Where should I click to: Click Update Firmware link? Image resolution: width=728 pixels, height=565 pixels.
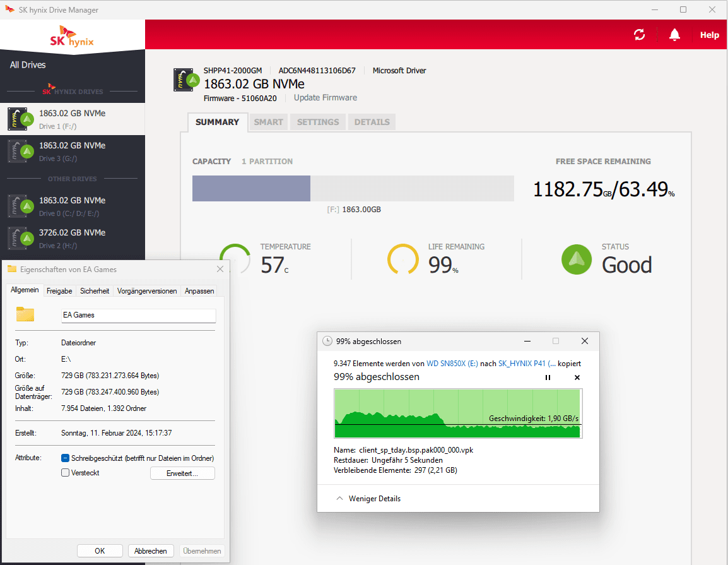[325, 98]
